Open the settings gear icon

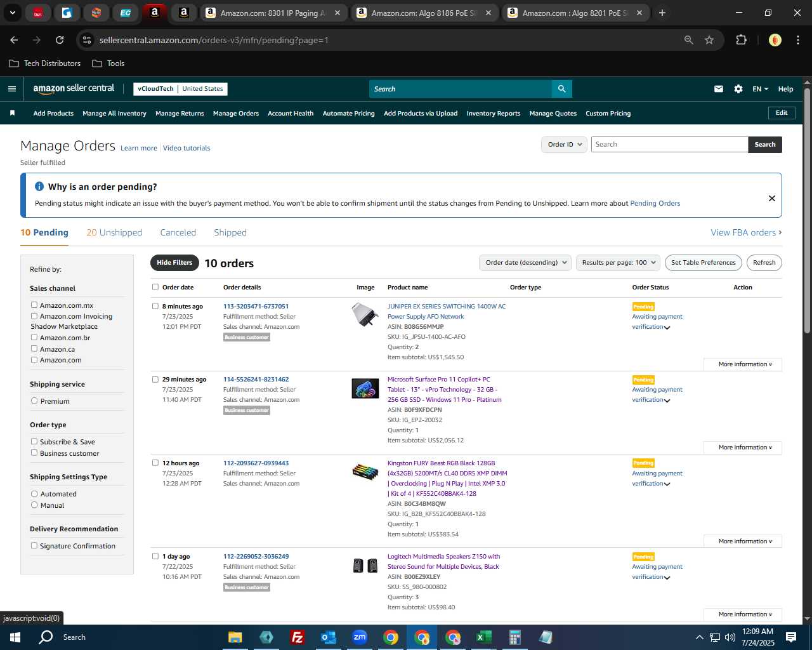click(738, 89)
